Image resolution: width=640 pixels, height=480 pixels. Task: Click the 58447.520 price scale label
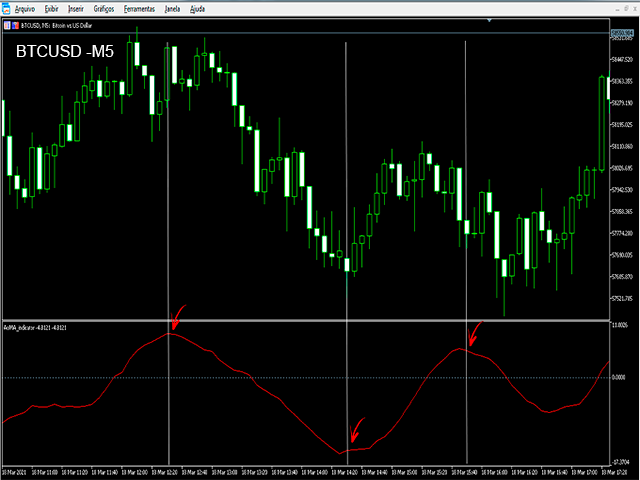[x=622, y=60]
